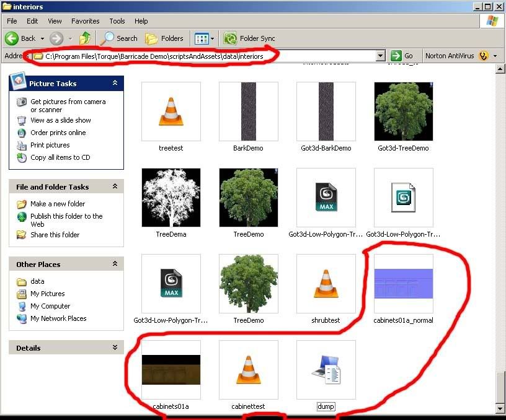This screenshot has height=420, width=506.
Task: Click the Up folder toolbar icon
Action: pyautogui.click(x=85, y=38)
